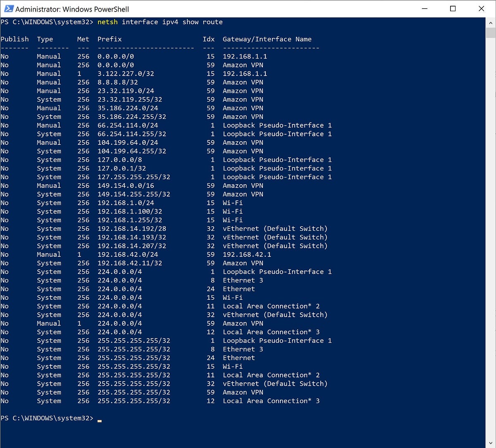The width and height of the screenshot is (496, 448).
Task: Maximize the PowerShell window
Action: pos(453,9)
